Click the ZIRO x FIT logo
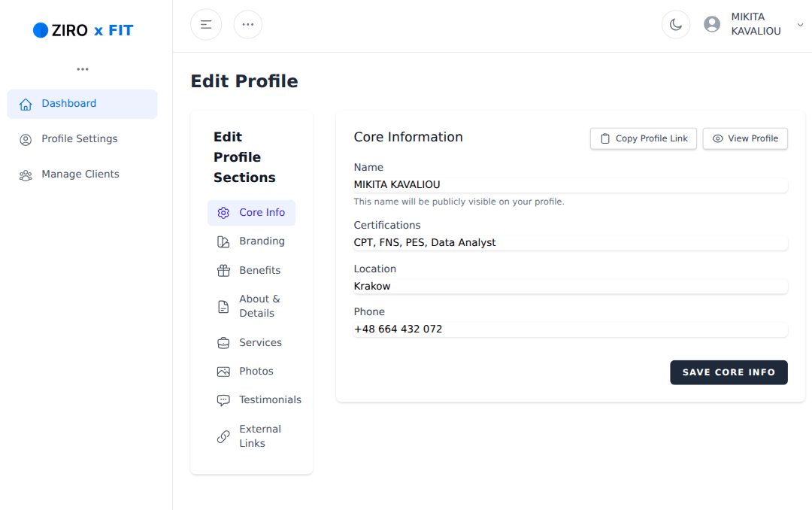The height and width of the screenshot is (510, 812). 83,31
